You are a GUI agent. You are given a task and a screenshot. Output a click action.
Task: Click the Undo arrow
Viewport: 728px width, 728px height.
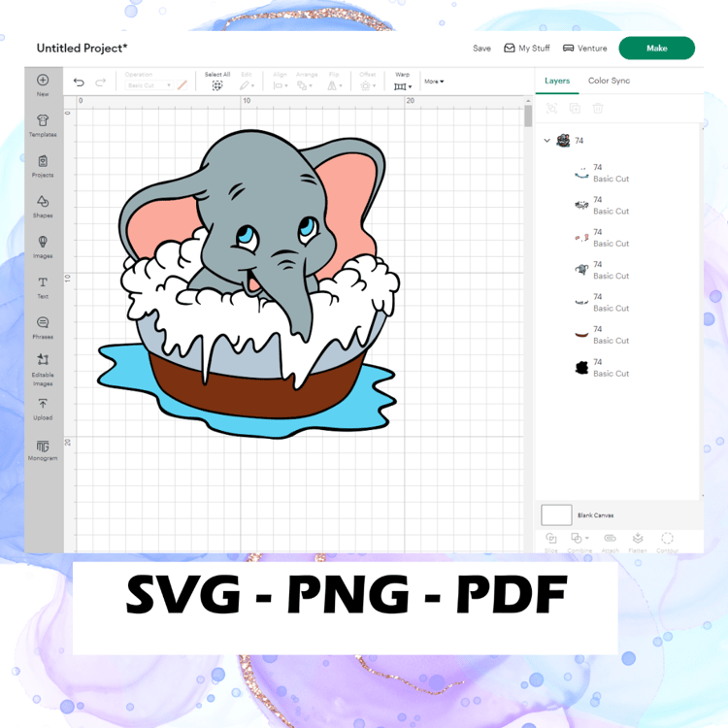click(x=79, y=83)
